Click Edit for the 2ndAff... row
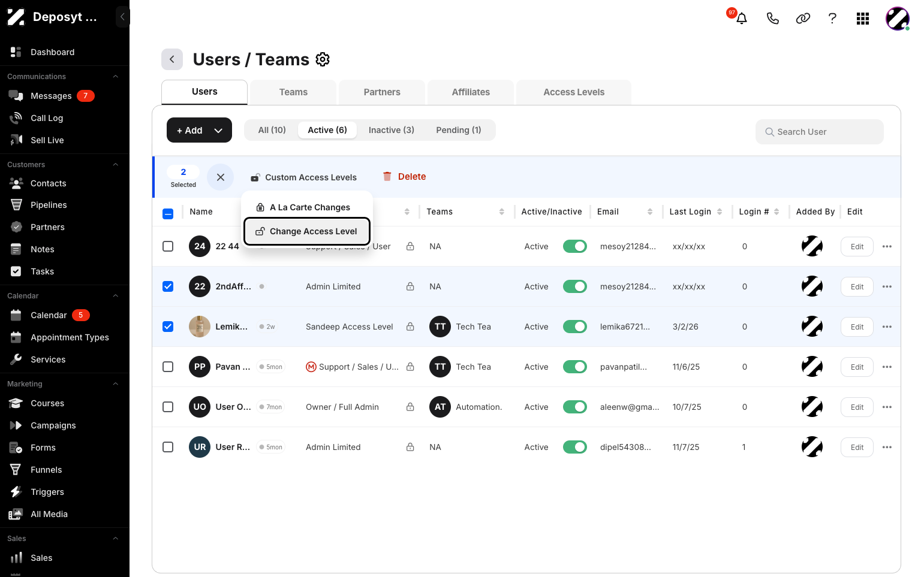Screen dimensions: 924x577 [x=857, y=286]
